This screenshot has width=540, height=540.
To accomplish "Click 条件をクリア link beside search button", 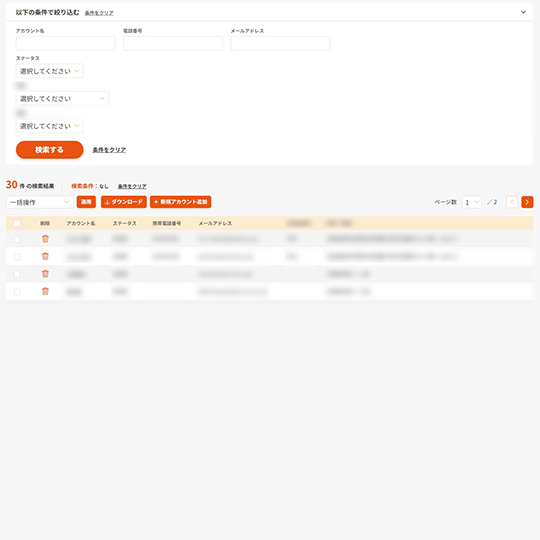I will [109, 150].
